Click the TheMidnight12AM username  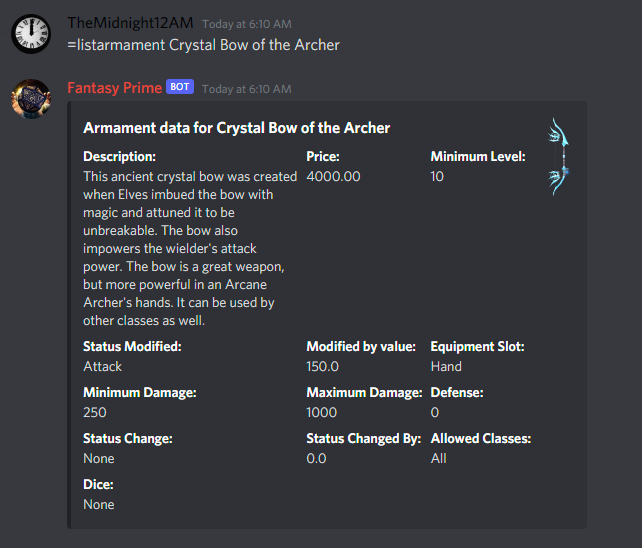130,23
